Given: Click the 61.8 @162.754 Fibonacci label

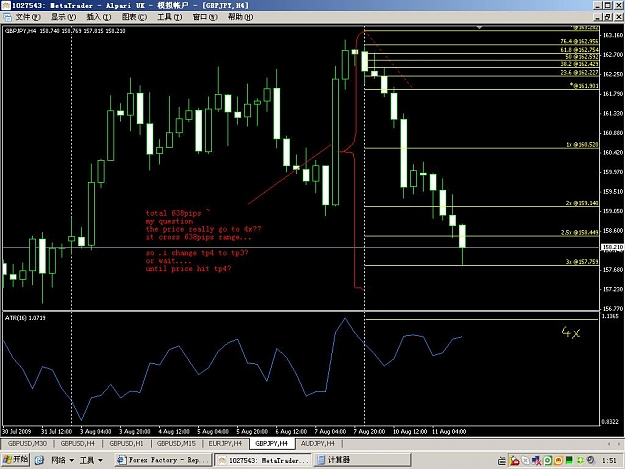Looking at the screenshot, I should [x=580, y=50].
